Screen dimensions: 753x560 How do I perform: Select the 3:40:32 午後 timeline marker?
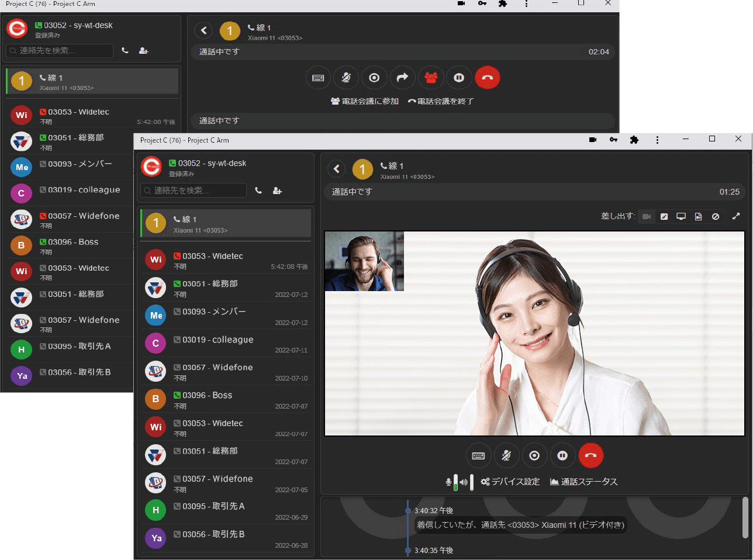408,510
